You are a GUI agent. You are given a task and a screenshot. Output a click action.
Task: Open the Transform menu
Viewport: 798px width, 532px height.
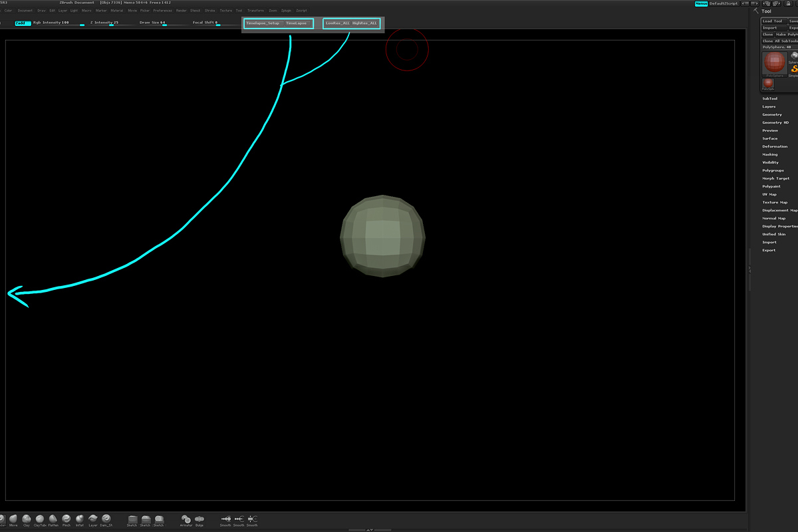(255, 11)
